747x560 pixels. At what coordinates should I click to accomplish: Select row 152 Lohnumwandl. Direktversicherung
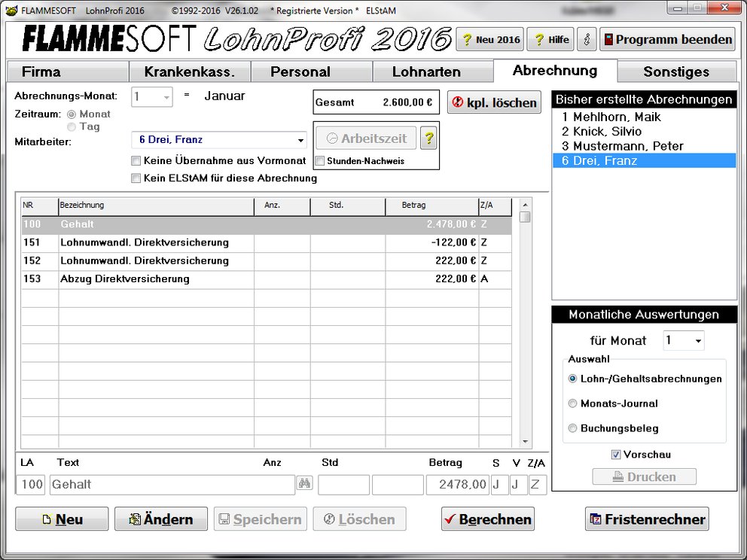[267, 260]
